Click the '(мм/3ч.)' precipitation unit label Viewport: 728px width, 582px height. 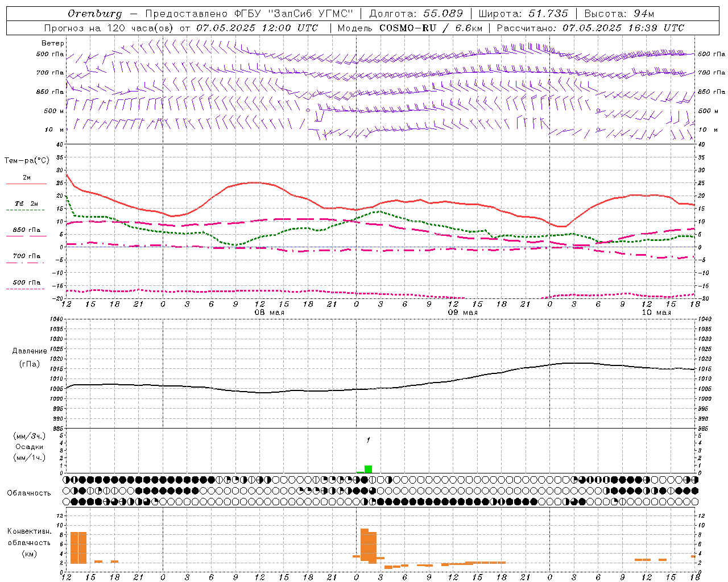[x=30, y=436]
